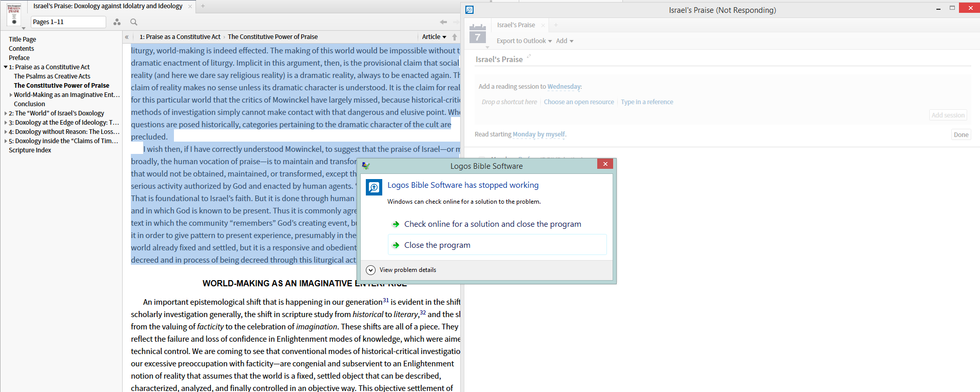The height and width of the screenshot is (392, 980).
Task: Open Scripture Index in the contents
Action: tap(30, 150)
